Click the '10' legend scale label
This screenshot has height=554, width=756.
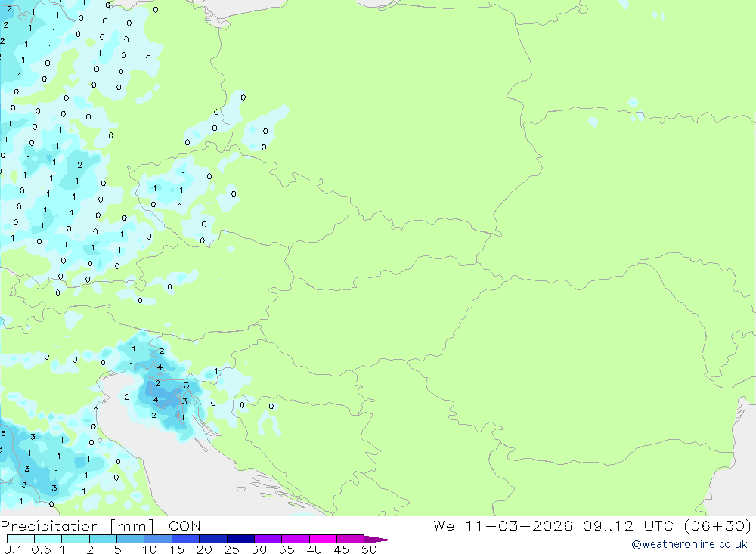[150, 549]
